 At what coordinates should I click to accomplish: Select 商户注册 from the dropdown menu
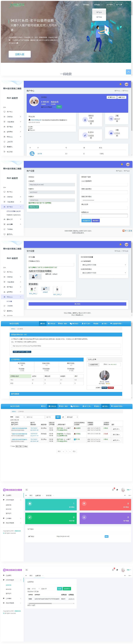coord(99,17)
